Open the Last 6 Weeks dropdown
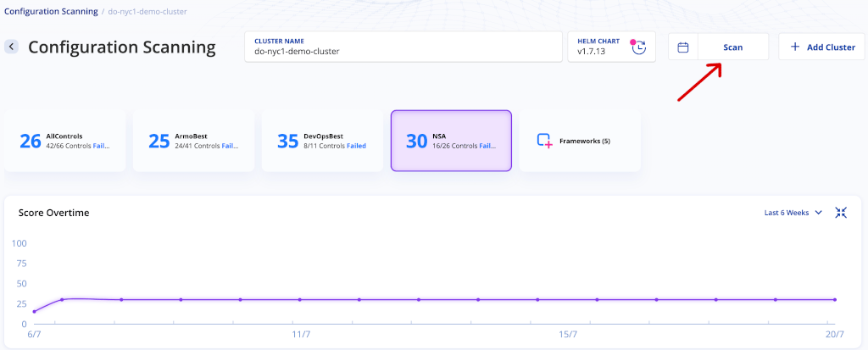The width and height of the screenshot is (868, 350). pos(793,213)
